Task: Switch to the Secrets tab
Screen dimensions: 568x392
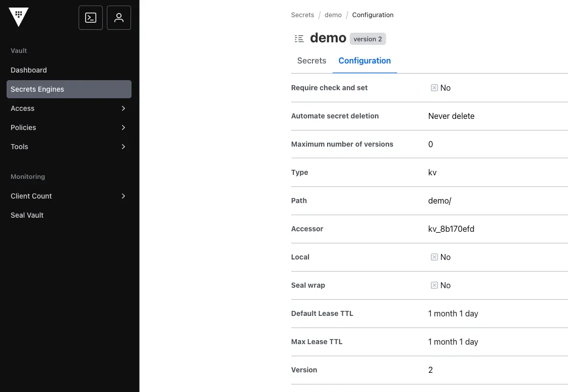Action: point(311,60)
